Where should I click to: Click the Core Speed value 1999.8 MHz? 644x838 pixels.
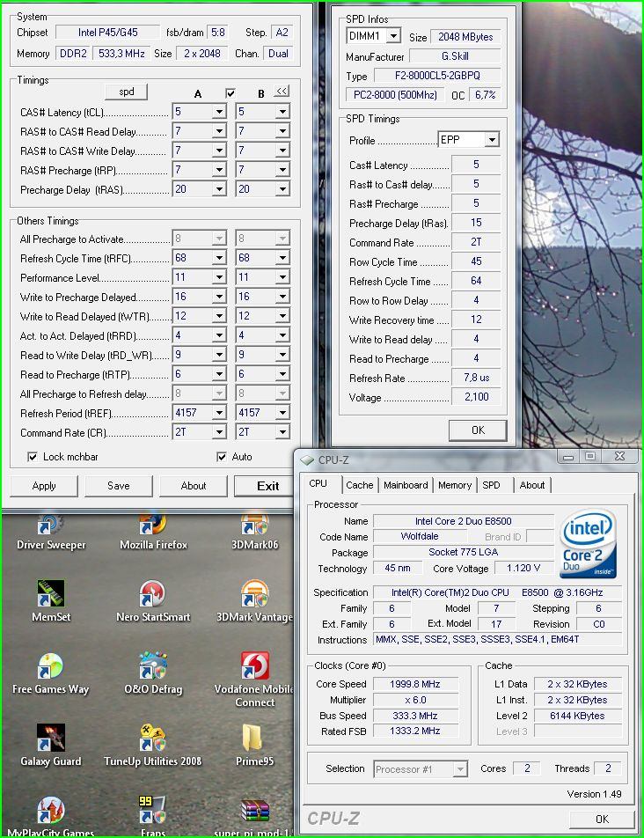pos(415,684)
